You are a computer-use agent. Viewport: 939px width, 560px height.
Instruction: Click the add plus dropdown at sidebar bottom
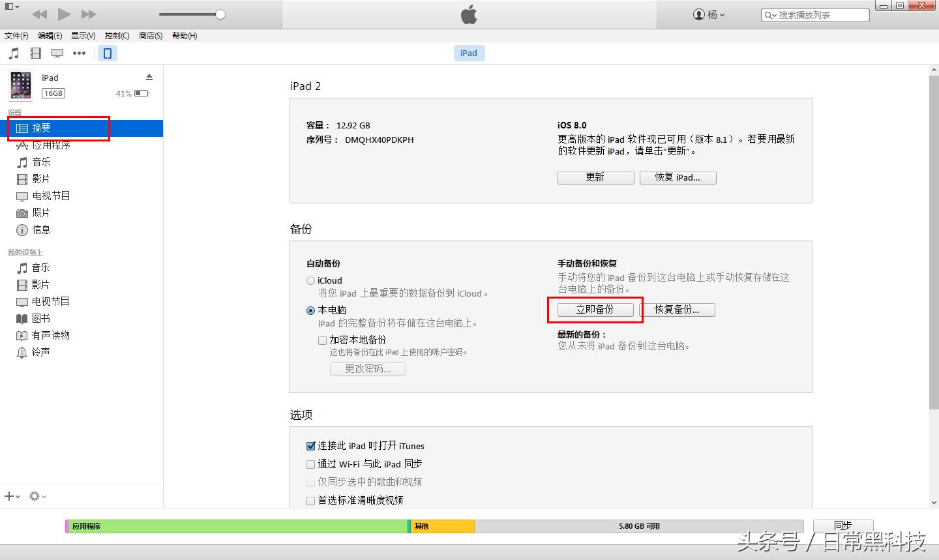point(12,496)
